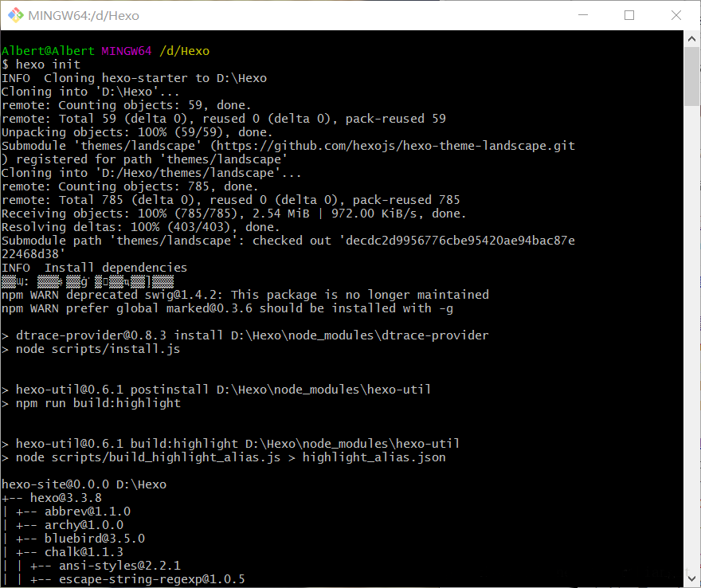
Task: Click the 'highlight_alias.json' command line
Action: click(224, 457)
